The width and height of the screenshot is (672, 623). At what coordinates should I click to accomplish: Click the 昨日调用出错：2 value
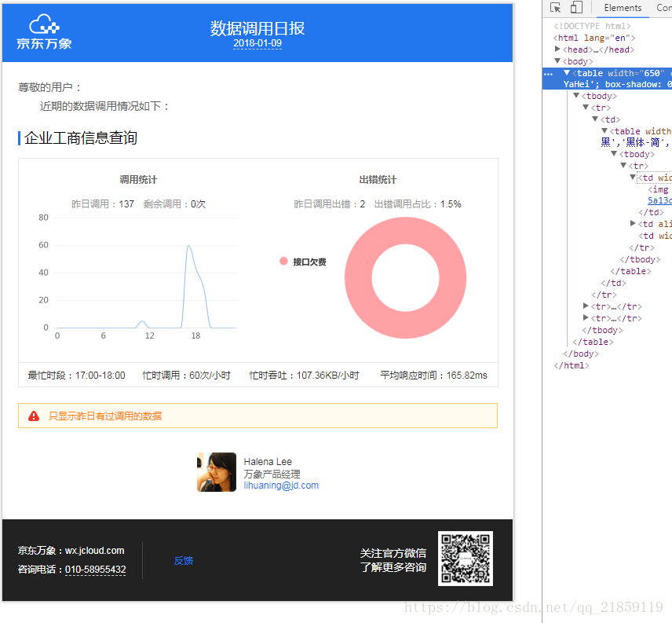pyautogui.click(x=330, y=204)
